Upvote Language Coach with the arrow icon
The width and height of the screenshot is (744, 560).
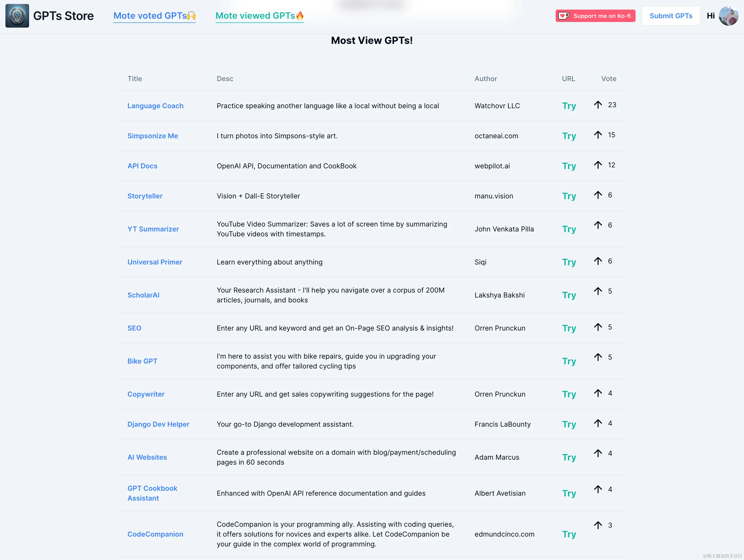(x=598, y=105)
